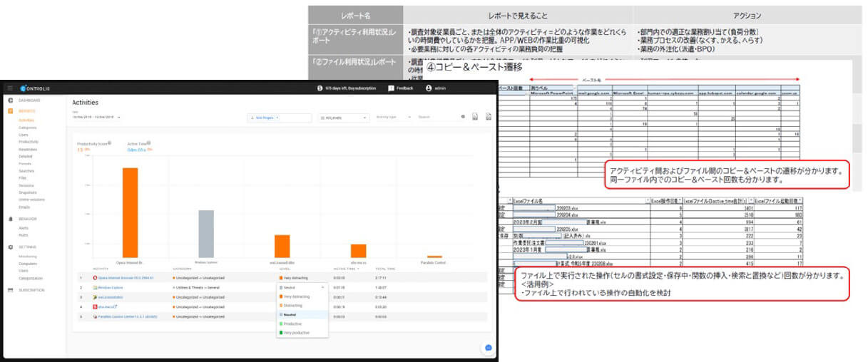Open Rules under Behavior
Viewport: 868px width, 362px height.
[x=24, y=234]
